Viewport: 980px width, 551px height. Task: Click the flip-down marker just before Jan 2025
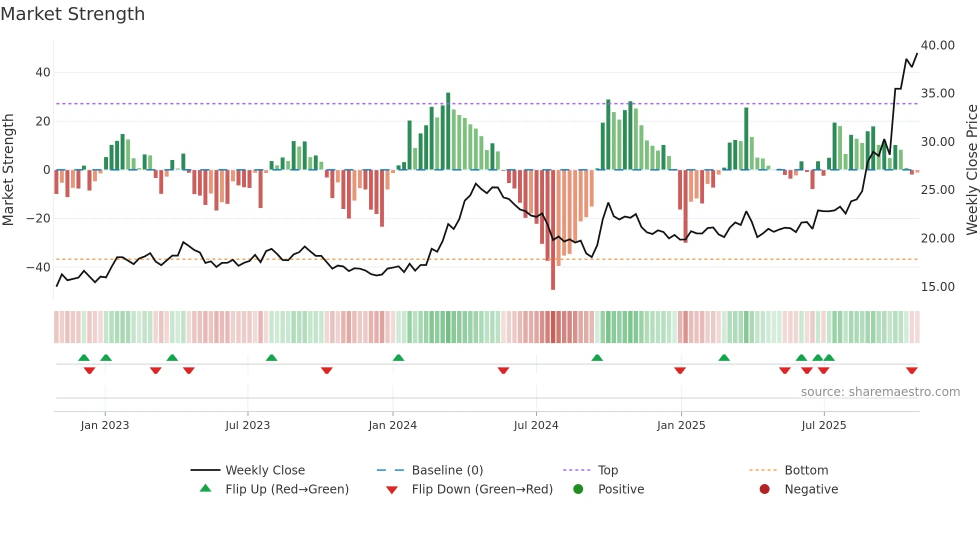tap(679, 370)
